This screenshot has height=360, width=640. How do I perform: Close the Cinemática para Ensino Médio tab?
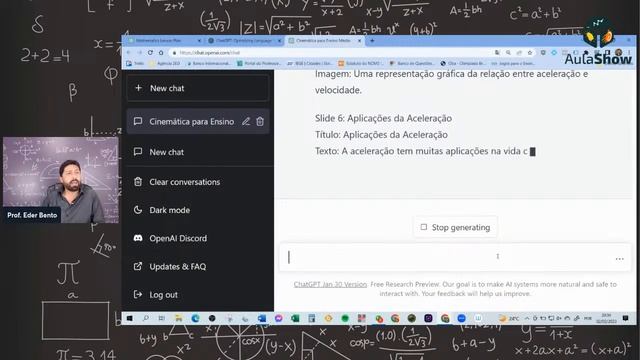tap(360, 41)
